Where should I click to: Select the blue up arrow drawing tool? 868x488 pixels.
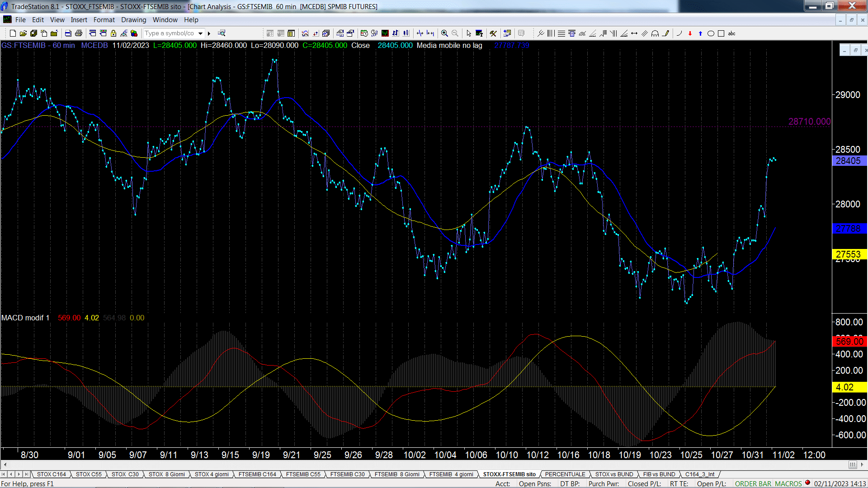(700, 33)
